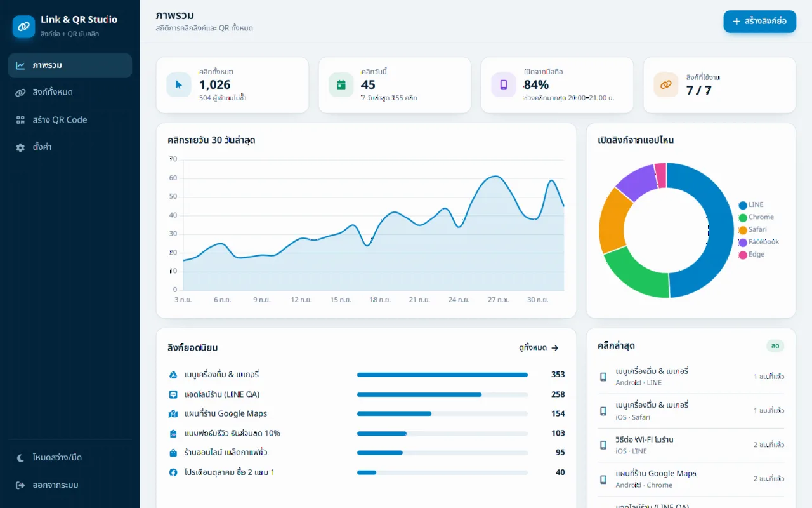
Task: Click the Safari legend orange swatch
Action: (x=743, y=230)
